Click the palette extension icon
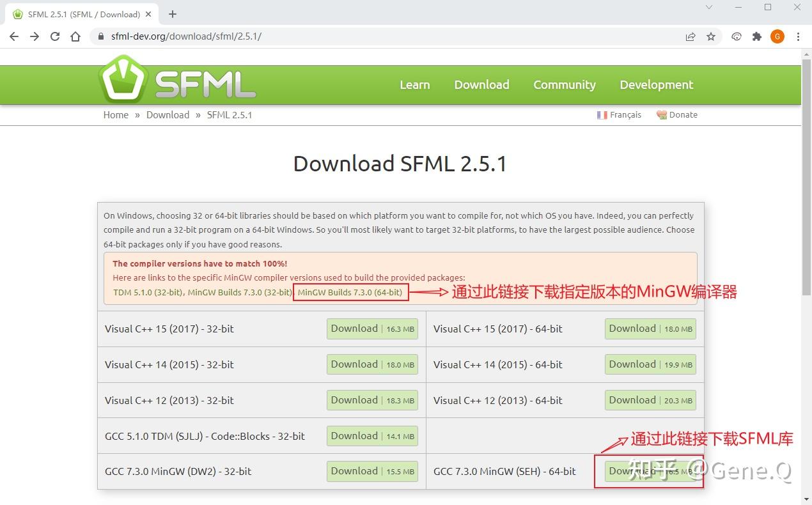812x505 pixels. 736,36
